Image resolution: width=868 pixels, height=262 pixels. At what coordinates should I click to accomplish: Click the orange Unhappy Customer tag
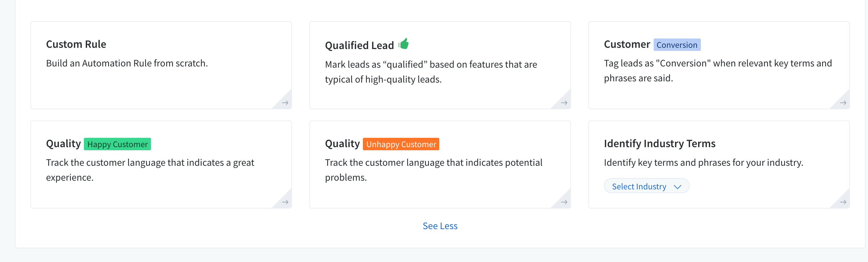pyautogui.click(x=401, y=144)
